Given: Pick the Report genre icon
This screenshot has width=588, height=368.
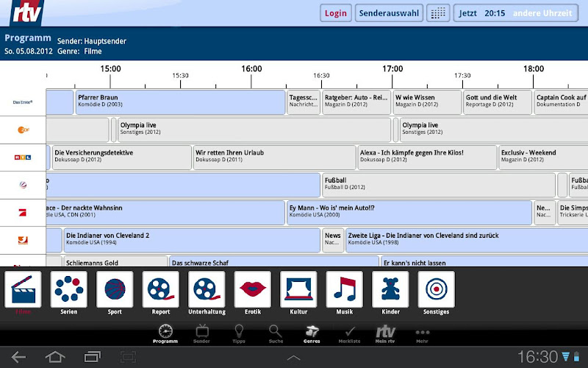Looking at the screenshot, I should [161, 289].
